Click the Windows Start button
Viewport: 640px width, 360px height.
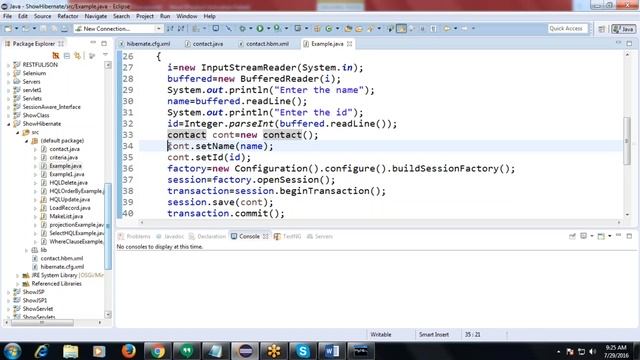[x=12, y=351]
